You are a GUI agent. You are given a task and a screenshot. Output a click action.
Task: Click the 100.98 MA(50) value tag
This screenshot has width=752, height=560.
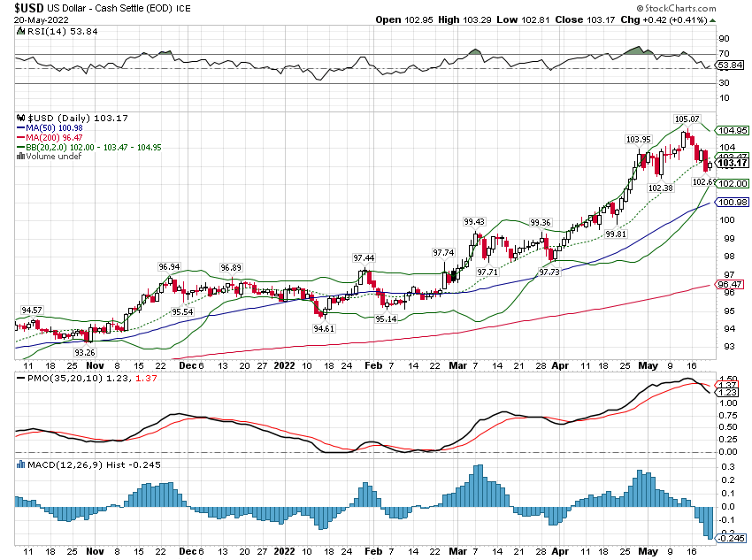pyautogui.click(x=732, y=203)
